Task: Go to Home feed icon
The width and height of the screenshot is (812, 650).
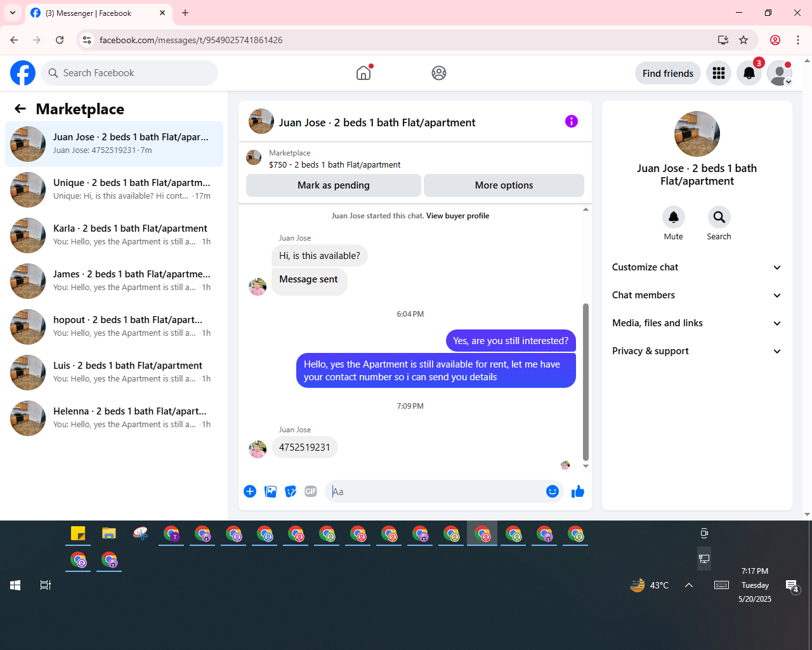Action: [363, 73]
